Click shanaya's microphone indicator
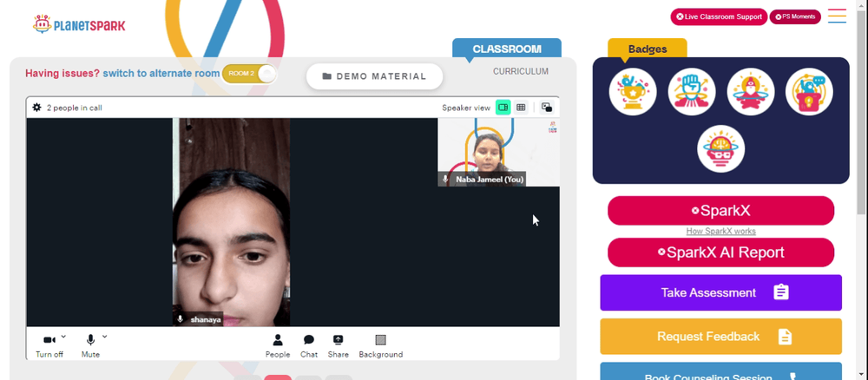The width and height of the screenshot is (868, 380). click(180, 320)
